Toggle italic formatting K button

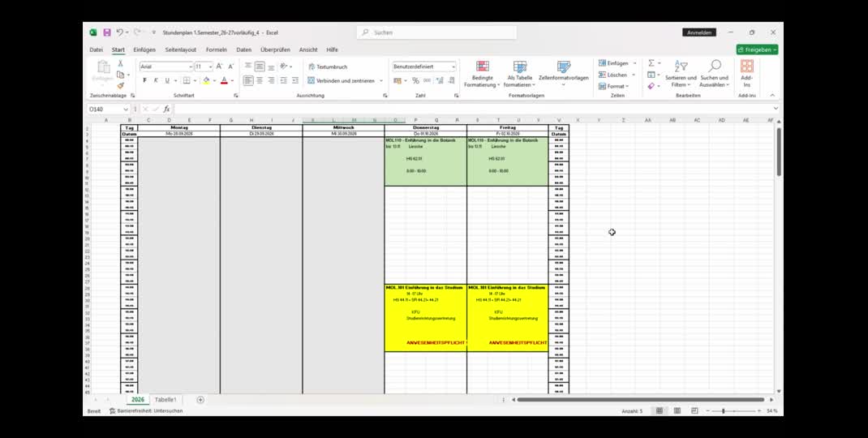pyautogui.click(x=156, y=81)
